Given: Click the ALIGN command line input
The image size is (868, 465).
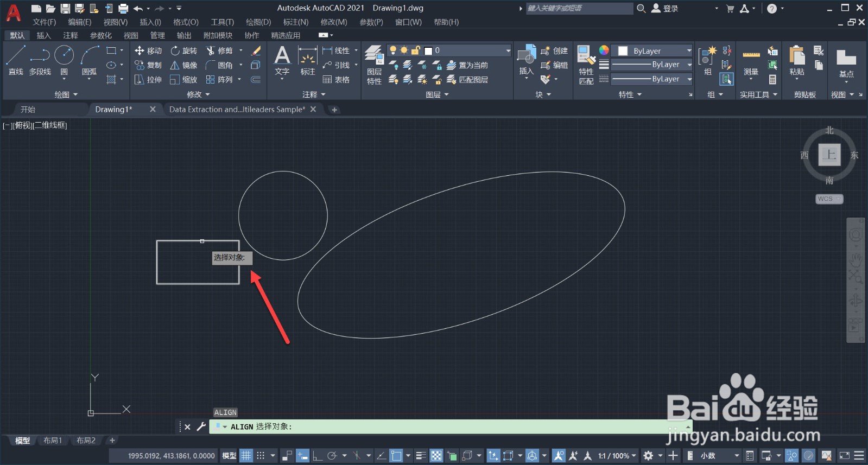Looking at the screenshot, I should [x=451, y=427].
